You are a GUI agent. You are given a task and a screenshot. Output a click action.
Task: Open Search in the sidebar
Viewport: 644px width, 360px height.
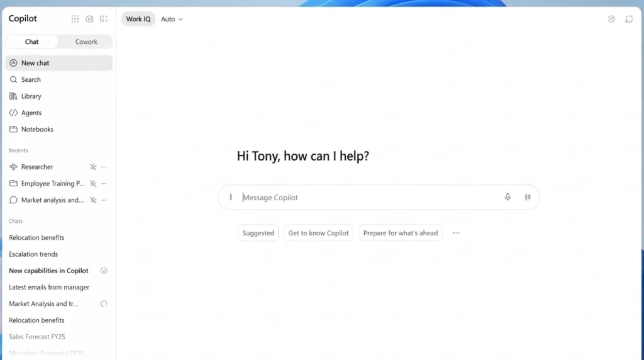58,79
